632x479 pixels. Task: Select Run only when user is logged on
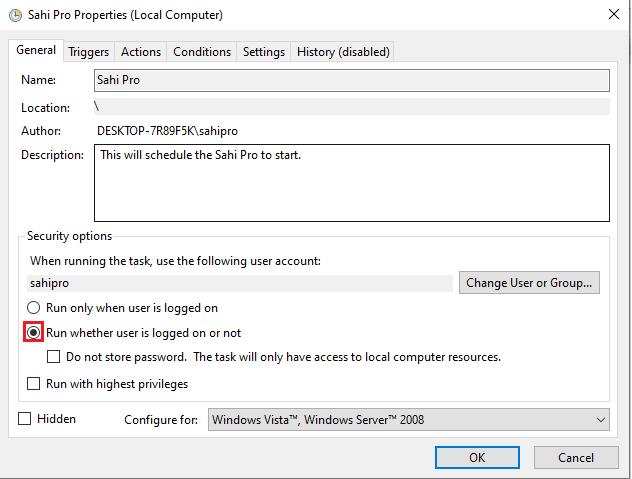(34, 308)
